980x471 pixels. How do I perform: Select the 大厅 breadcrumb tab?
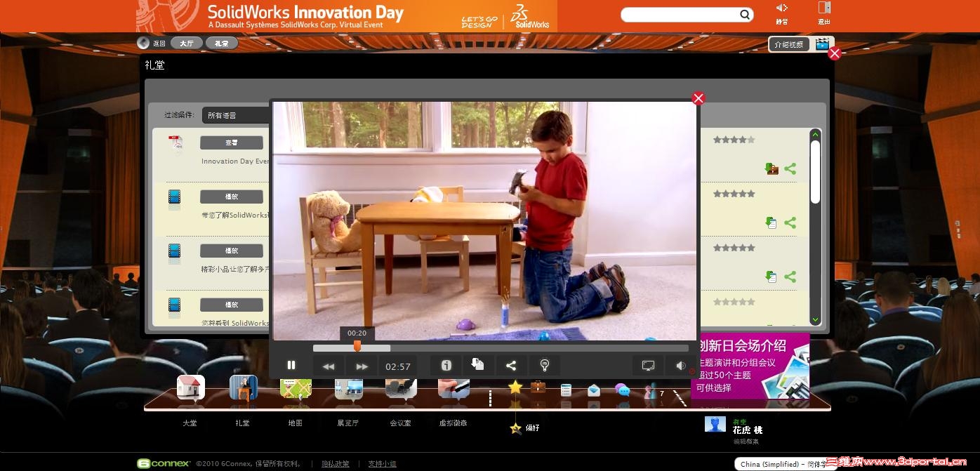186,44
